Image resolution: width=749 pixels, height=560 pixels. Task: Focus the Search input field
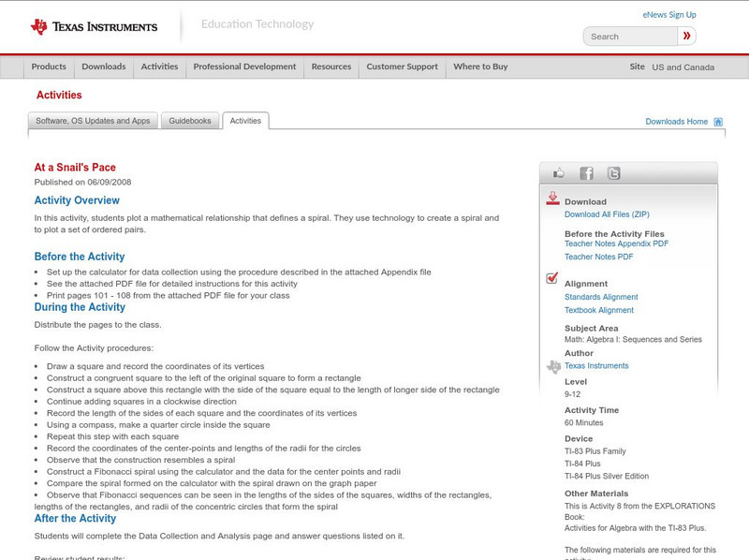pyautogui.click(x=630, y=37)
